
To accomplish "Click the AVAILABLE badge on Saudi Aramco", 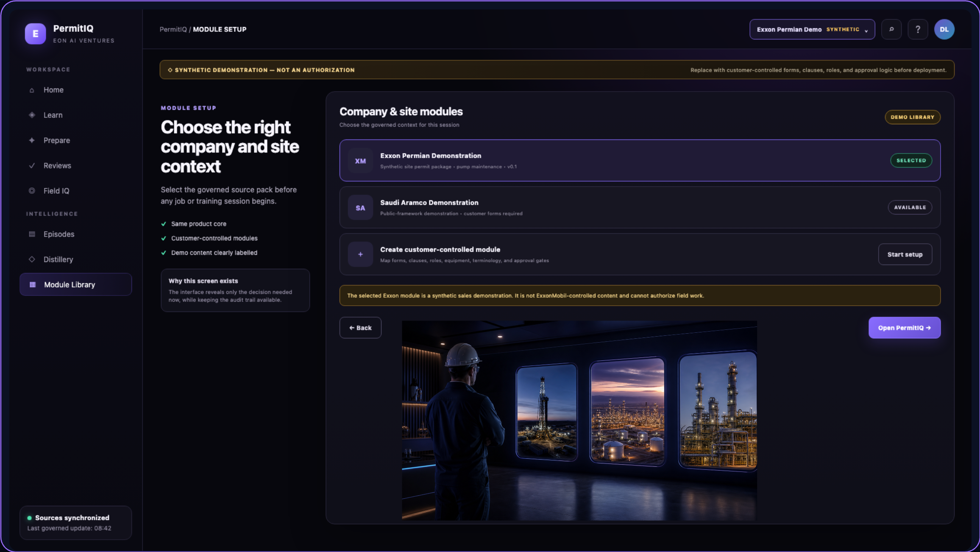I will tap(910, 207).
